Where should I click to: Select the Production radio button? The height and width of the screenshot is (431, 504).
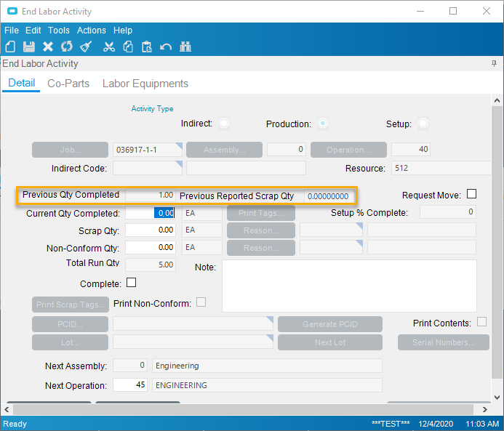323,124
